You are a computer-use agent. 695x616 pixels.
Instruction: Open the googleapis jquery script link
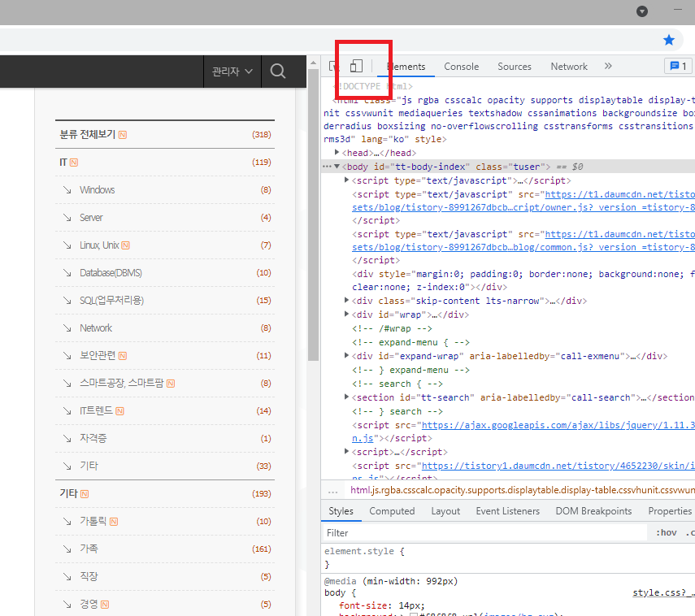point(558,426)
